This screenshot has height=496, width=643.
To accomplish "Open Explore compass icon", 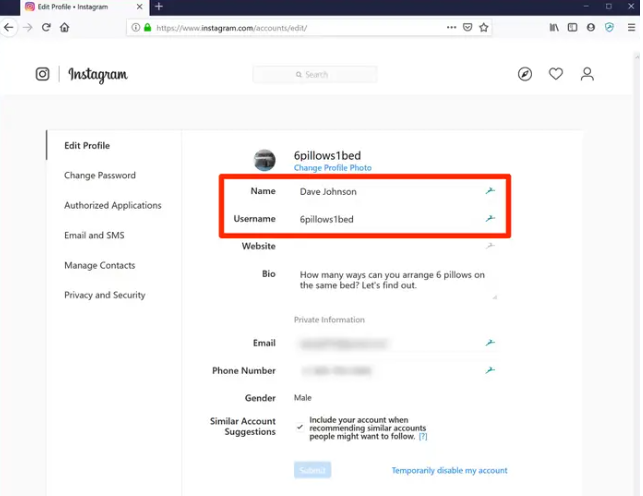I will pos(524,74).
